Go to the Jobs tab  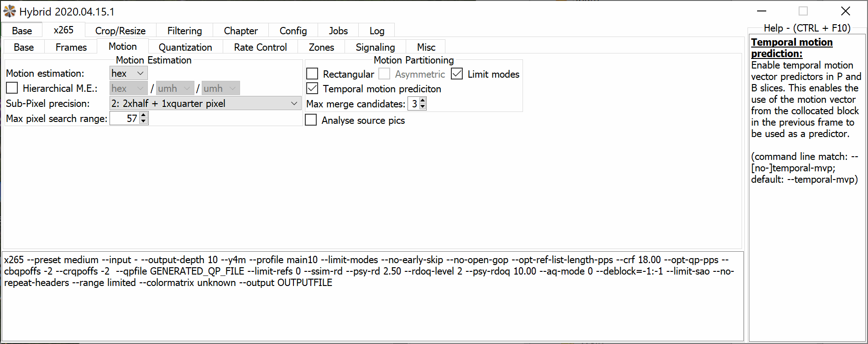[338, 31]
